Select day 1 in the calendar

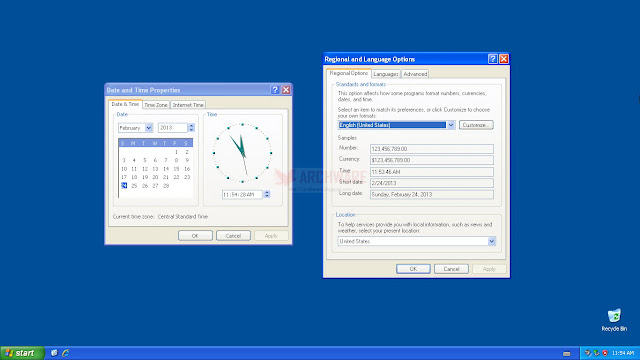[x=176, y=152]
